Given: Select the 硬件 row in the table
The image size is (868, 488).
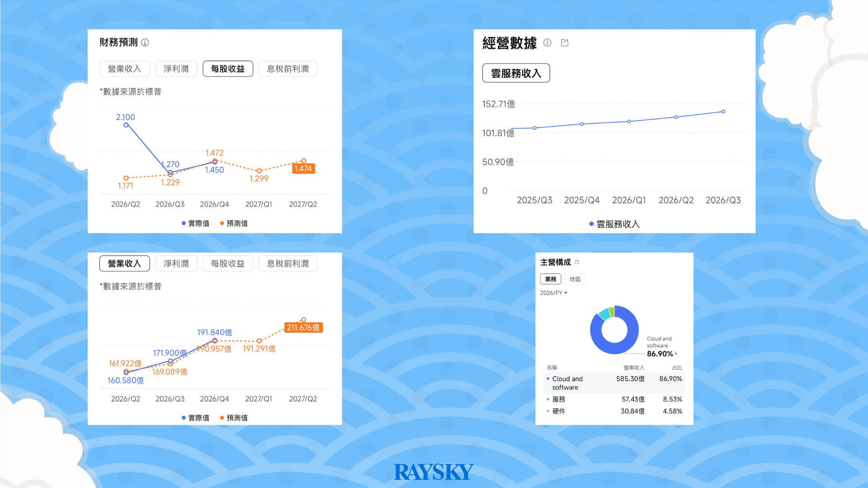Looking at the screenshot, I should [x=615, y=411].
